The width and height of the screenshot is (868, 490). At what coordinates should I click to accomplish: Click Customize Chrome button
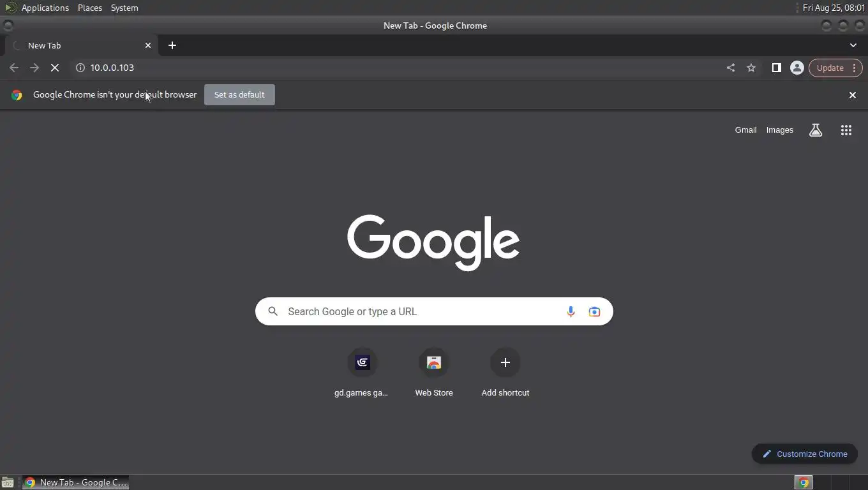[x=805, y=454]
